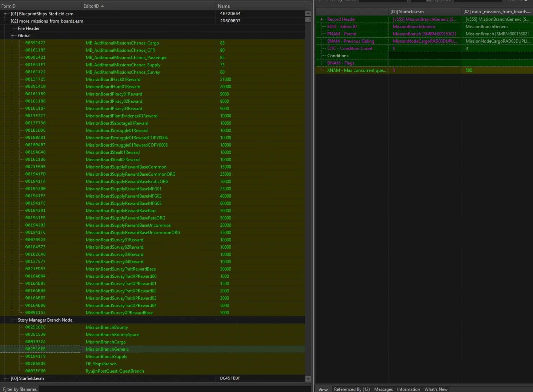Screen dimensions: 533x392
Task: Open the What's New tab
Action: coord(436,389)
